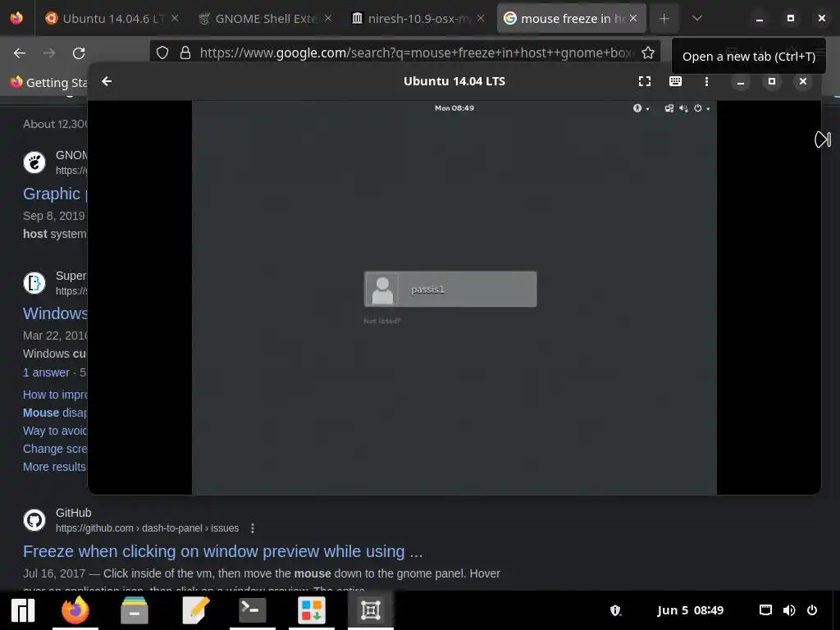Go forward one page in Firefox
Screen dimensions: 840x630
click(x=49, y=53)
